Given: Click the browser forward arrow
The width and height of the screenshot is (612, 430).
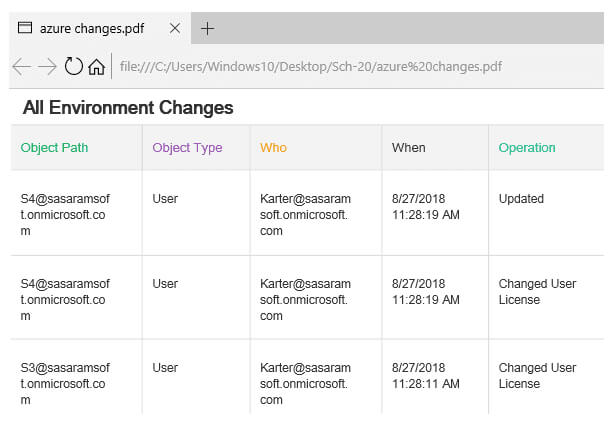Looking at the screenshot, I should (x=47, y=67).
